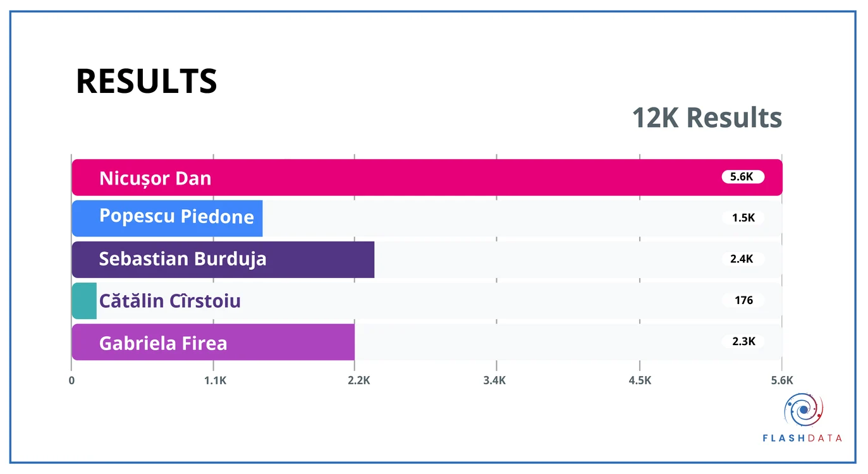The width and height of the screenshot is (868, 474).
Task: Click the FLASHDATA brand text
Action: (803, 438)
